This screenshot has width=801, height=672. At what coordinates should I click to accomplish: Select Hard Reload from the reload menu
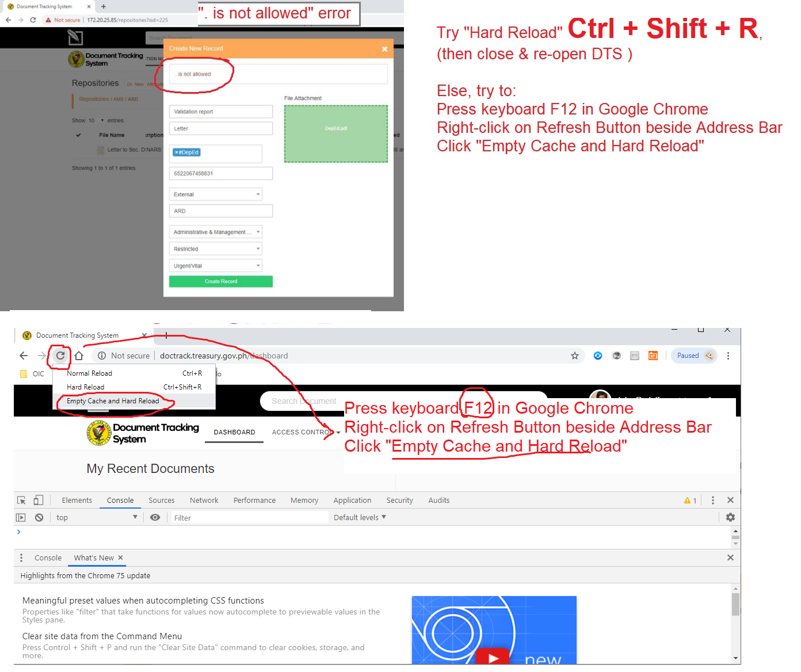[x=134, y=387]
